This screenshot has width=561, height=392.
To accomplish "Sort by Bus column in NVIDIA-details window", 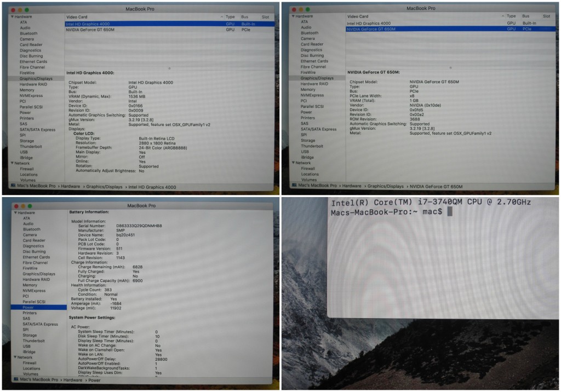I will [x=525, y=16].
